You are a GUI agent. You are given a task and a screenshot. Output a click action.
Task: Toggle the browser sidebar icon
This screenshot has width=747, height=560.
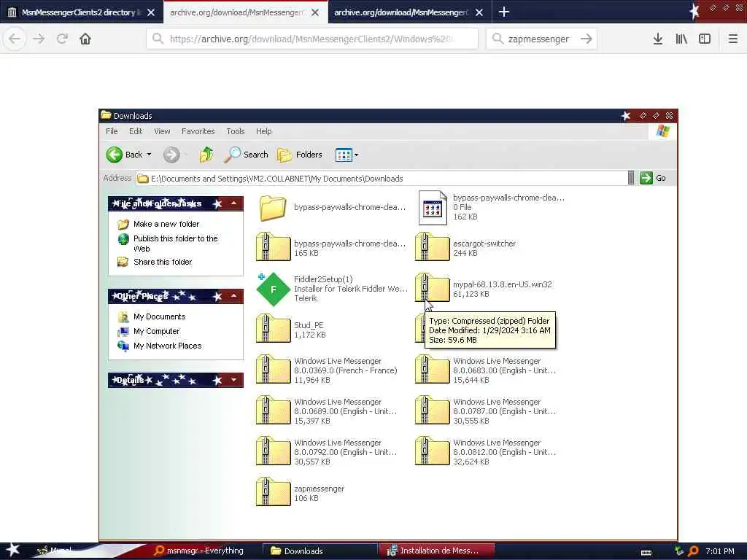click(705, 39)
